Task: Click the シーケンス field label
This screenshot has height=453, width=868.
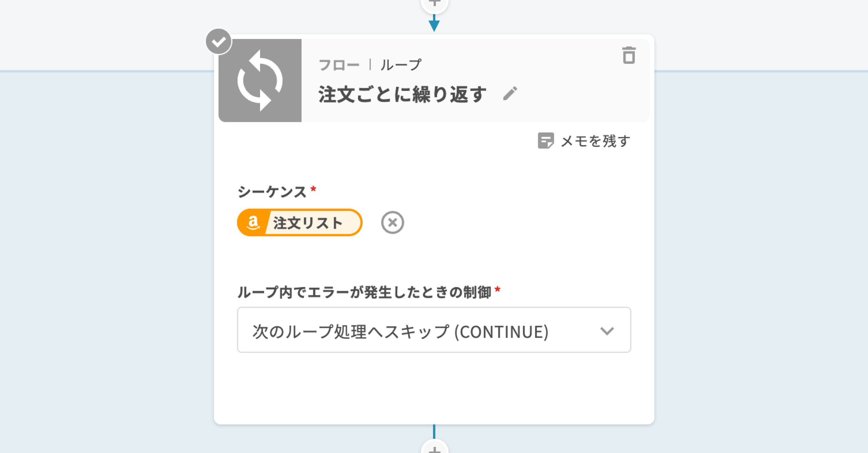Action: tap(272, 192)
